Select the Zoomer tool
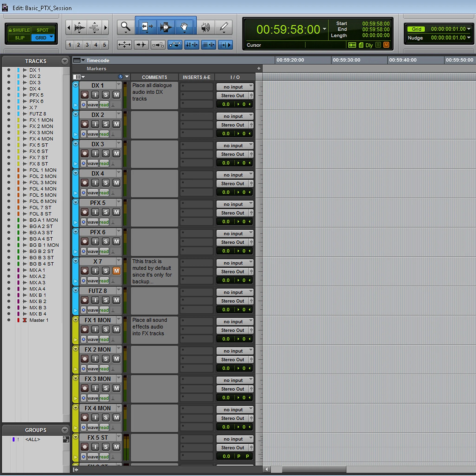The width and height of the screenshot is (476, 476). (125, 26)
